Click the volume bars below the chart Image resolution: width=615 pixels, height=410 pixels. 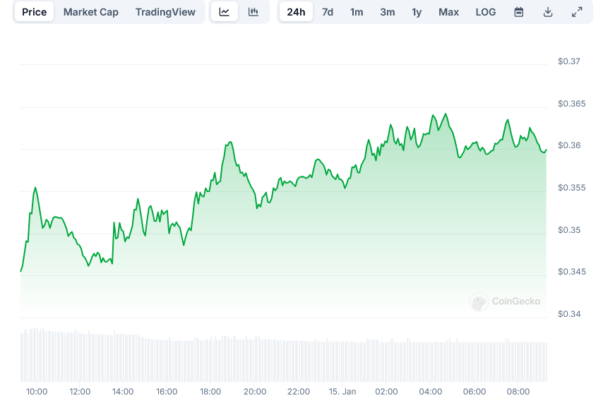[280, 357]
